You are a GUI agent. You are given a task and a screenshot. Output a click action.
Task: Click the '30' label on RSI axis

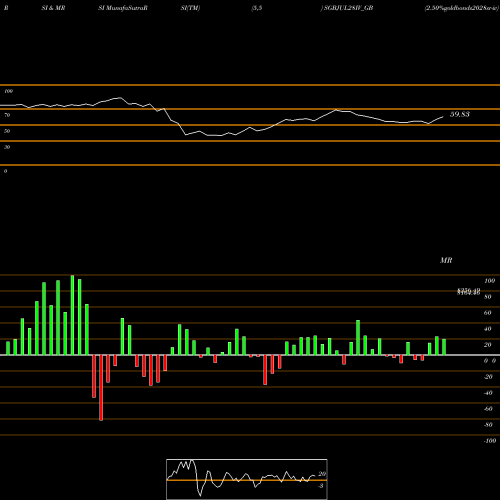[x=7, y=147]
